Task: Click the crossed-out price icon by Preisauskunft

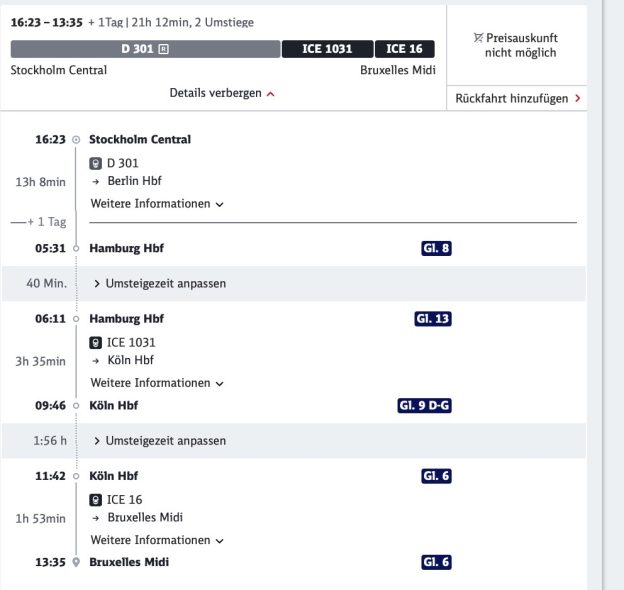Action: [478, 38]
